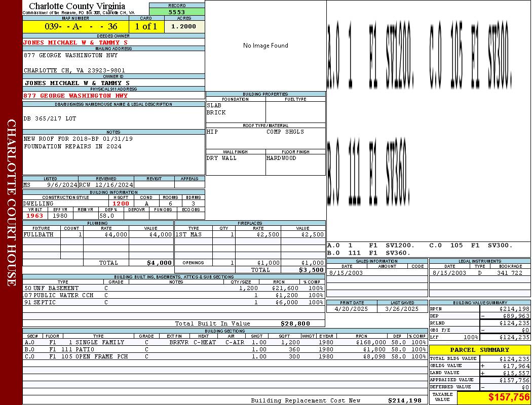Select mailing address 877 GEORGE WASHINGTON HWY
Image resolution: width=532 pixels, height=405 pixels.
click(70, 55)
